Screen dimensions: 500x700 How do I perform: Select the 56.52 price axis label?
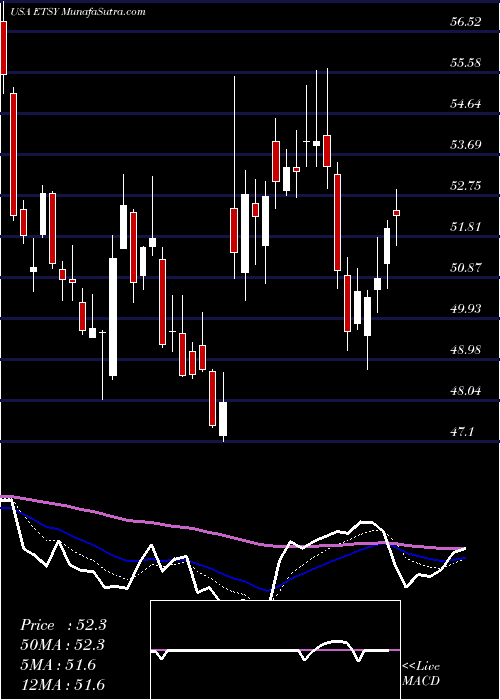(466, 21)
